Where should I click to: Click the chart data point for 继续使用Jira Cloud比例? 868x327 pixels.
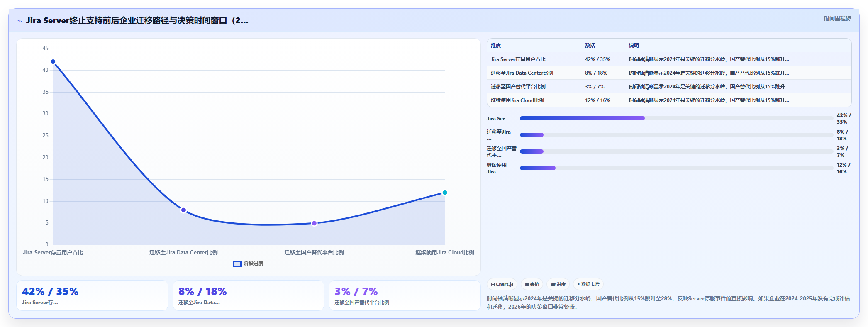tap(445, 193)
